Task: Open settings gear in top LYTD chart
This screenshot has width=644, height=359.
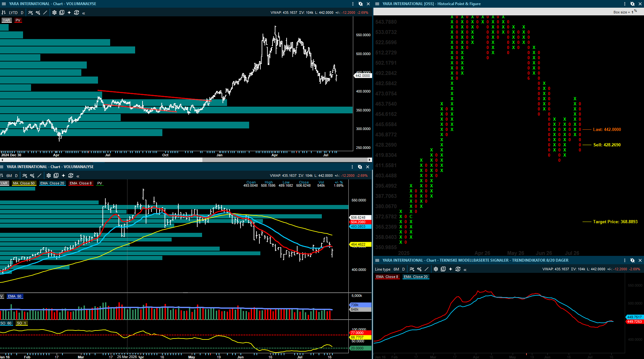Action: (54, 13)
